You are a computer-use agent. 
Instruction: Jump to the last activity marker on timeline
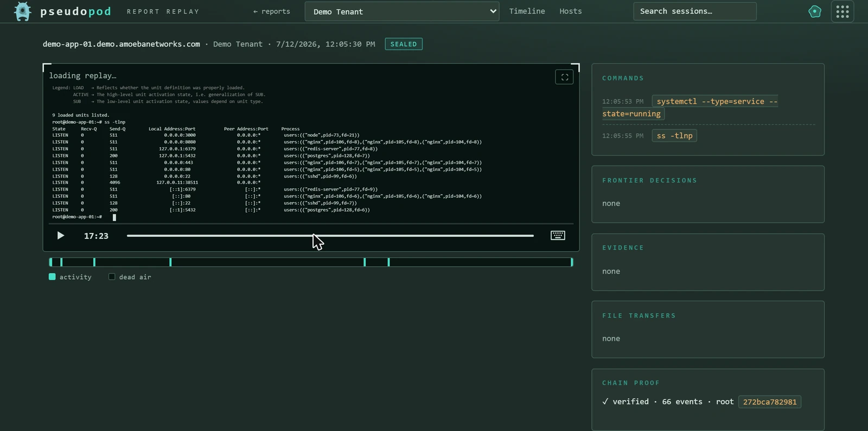572,262
